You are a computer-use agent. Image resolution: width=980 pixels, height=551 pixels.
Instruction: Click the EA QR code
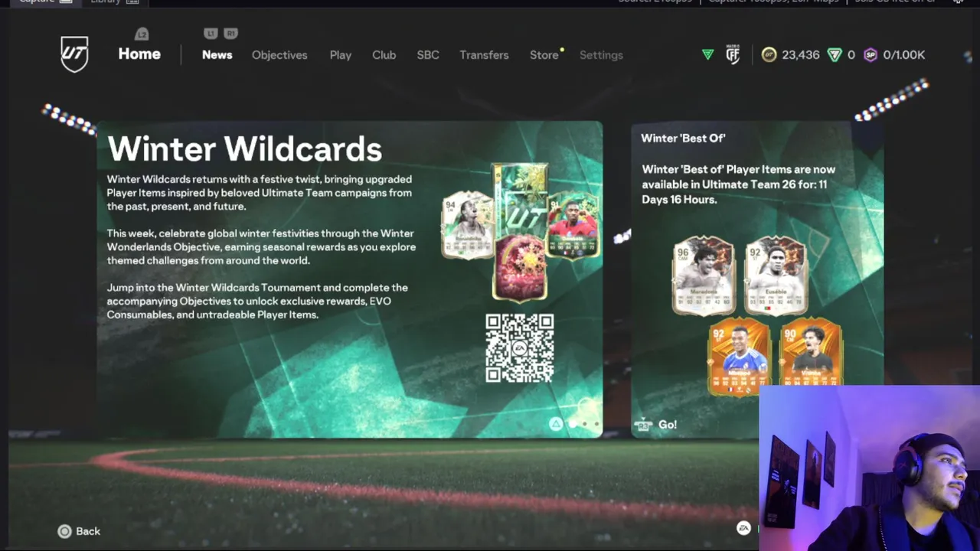pyautogui.click(x=520, y=348)
